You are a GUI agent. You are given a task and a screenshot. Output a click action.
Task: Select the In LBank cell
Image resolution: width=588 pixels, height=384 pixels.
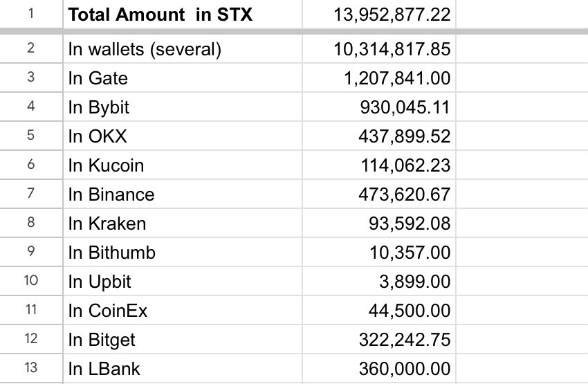(104, 369)
